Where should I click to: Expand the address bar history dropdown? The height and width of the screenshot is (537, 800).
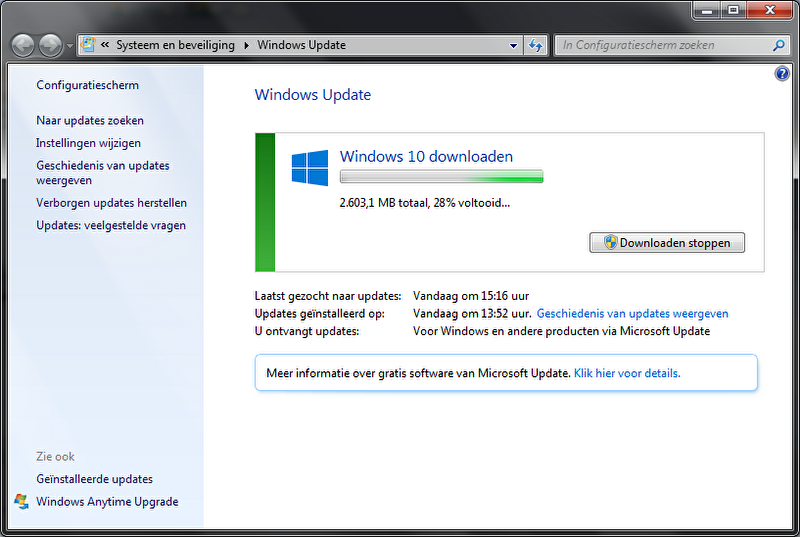(514, 45)
